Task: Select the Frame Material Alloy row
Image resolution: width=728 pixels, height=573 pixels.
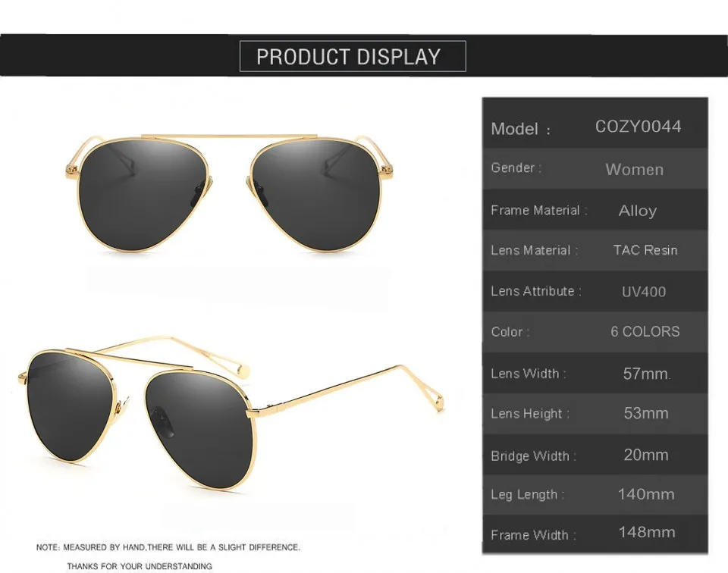Action: click(x=595, y=210)
